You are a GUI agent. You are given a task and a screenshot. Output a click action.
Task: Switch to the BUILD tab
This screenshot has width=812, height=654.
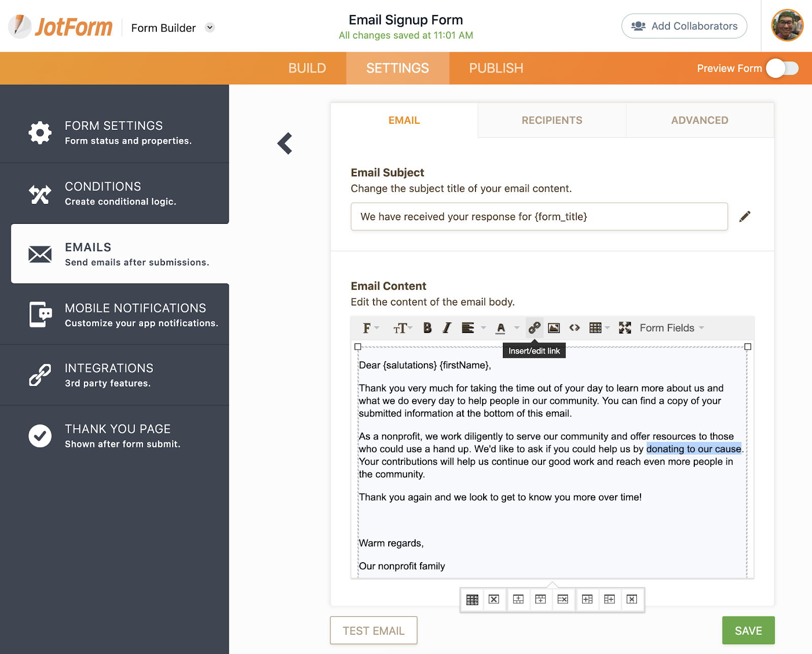coord(307,68)
